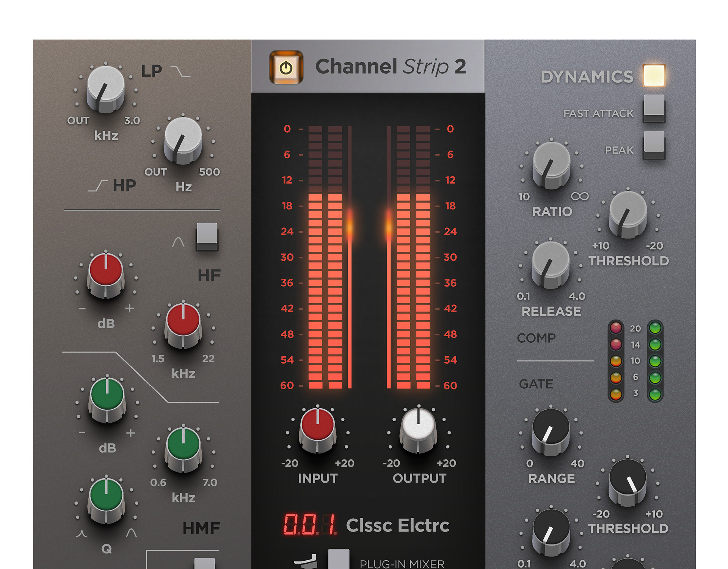Screen dimensions: 728x569
Task: Click the Channel Strip 2 title
Action: (391, 67)
